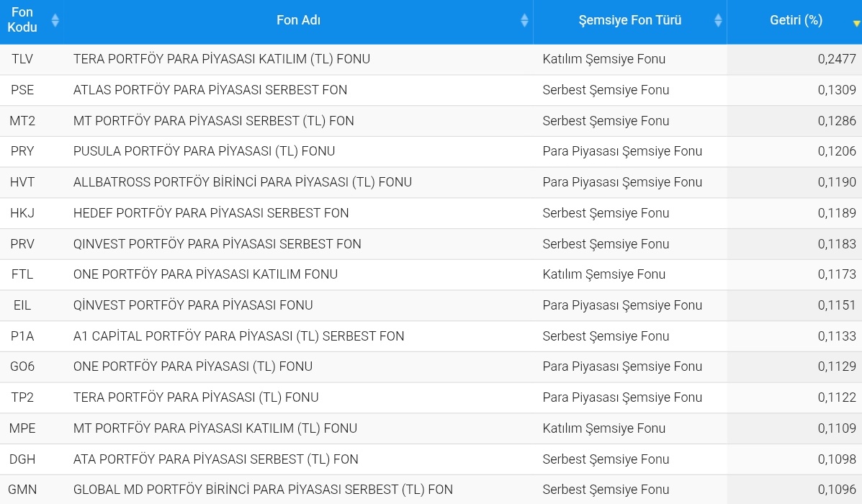Select fund code MPE

(x=22, y=428)
